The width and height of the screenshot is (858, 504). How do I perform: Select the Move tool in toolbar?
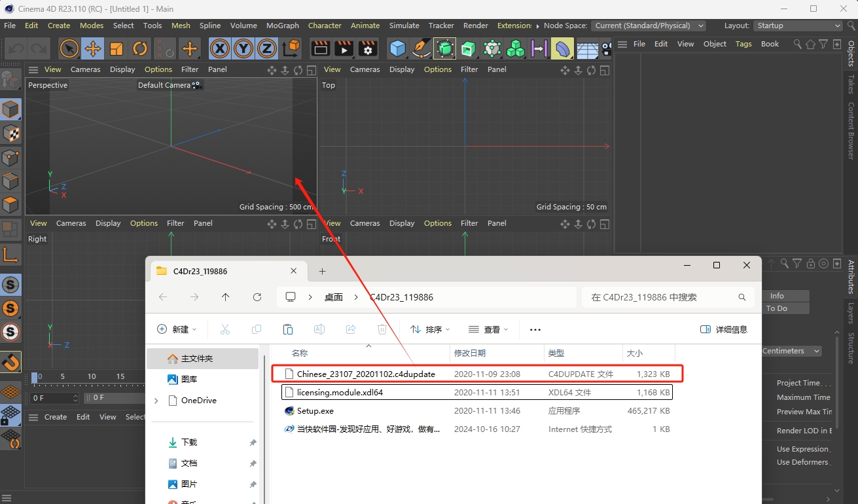(x=93, y=48)
